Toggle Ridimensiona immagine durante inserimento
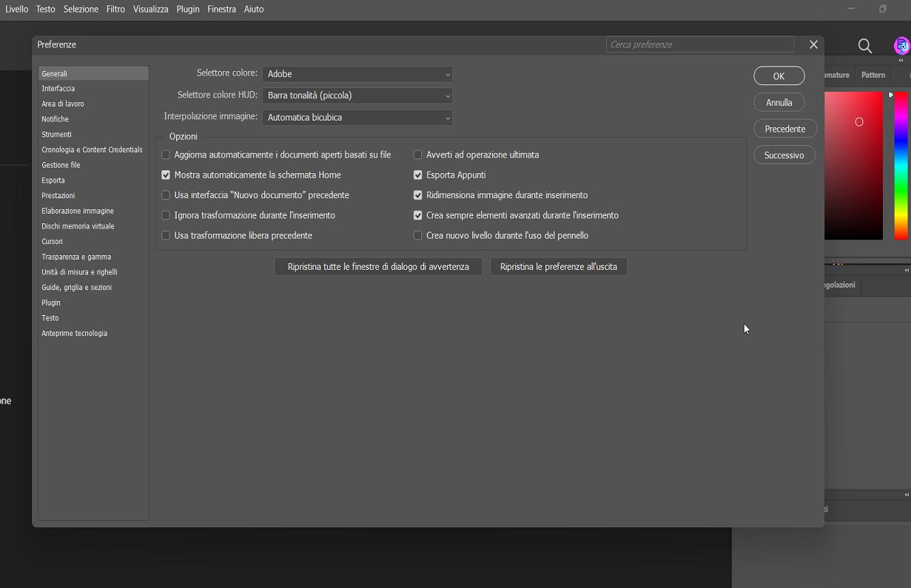Viewport: 911px width, 588px height. point(418,195)
